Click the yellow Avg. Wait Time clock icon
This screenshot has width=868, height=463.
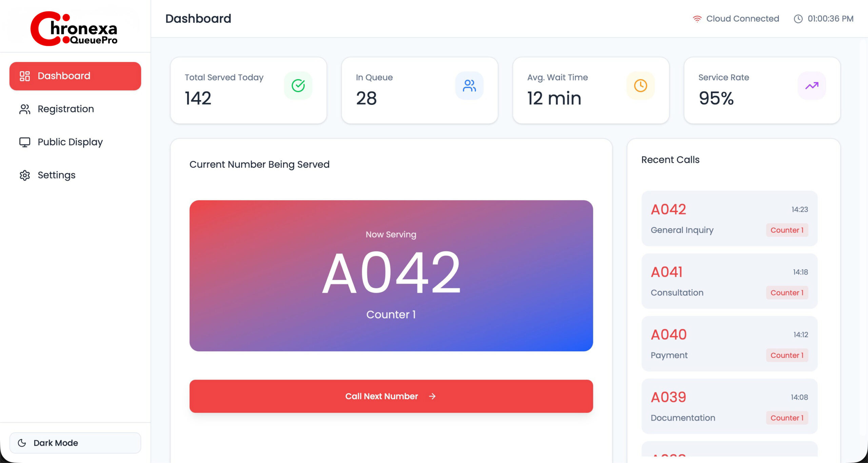pos(640,85)
